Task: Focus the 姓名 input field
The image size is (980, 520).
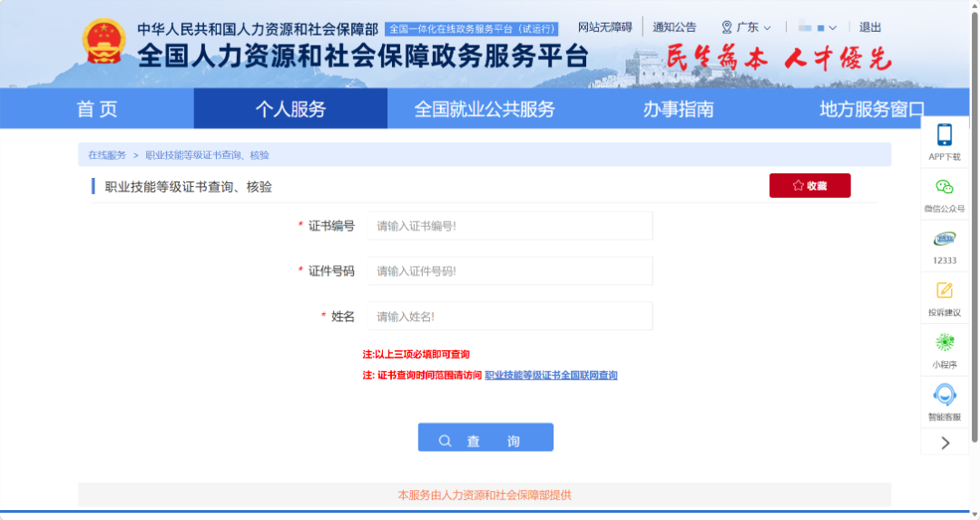Action: pyautogui.click(x=510, y=317)
